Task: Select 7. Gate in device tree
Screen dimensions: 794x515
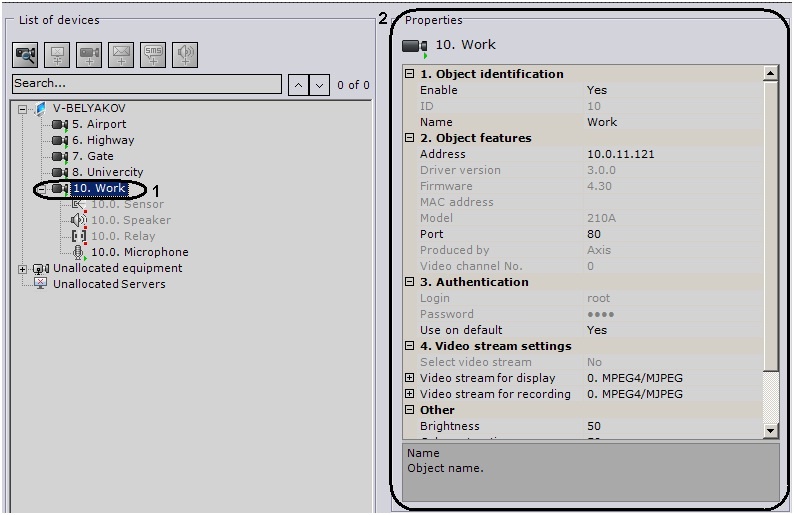Action: point(93,156)
